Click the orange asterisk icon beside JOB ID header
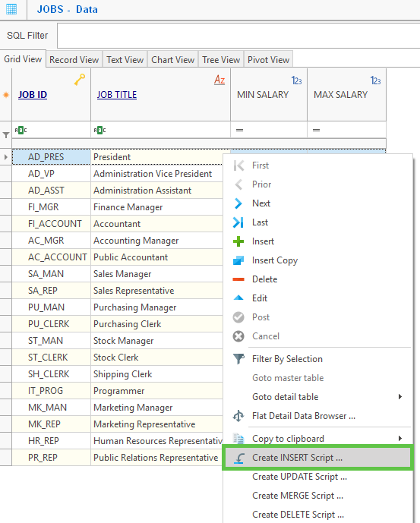The width and height of the screenshot is (420, 523). 6,95
